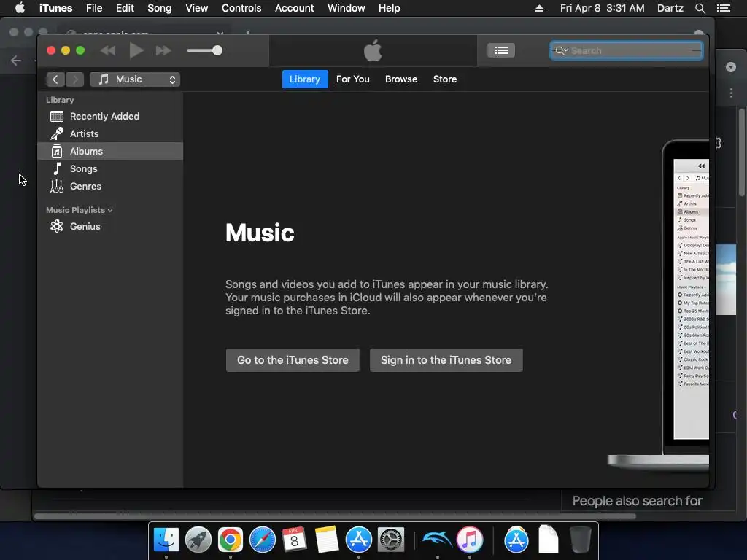Screen dimensions: 747x560
Task: Open Spotlight search magnifier icon
Action: pyautogui.click(x=700, y=8)
